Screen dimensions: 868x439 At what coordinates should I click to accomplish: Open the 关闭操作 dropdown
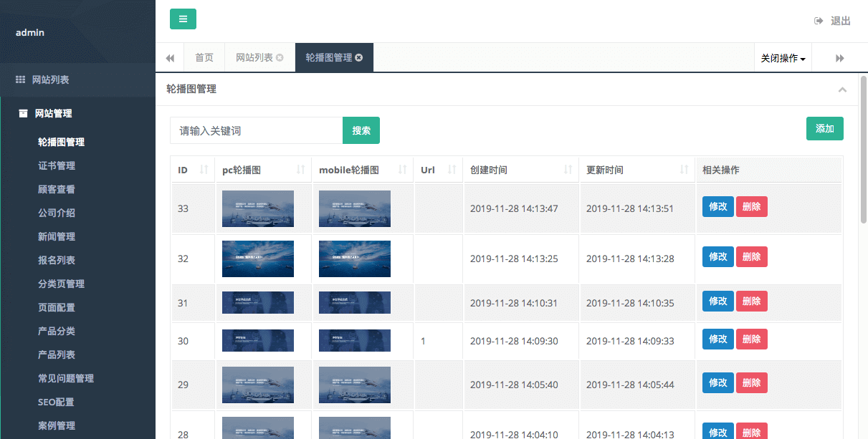coord(783,59)
